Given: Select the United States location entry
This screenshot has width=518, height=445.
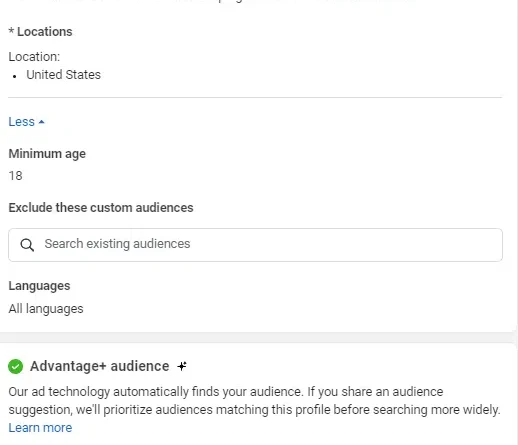Looking at the screenshot, I should (63, 75).
